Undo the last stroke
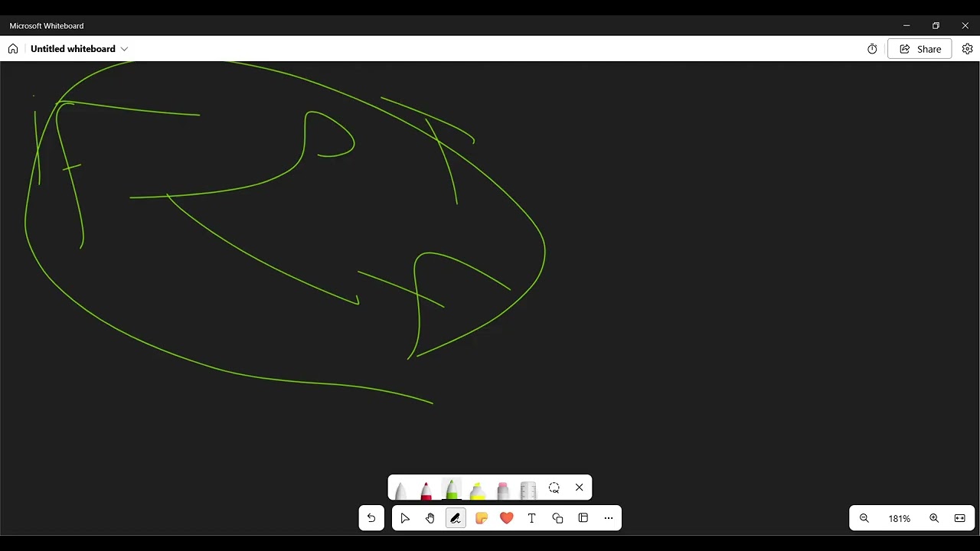Image resolution: width=980 pixels, height=551 pixels. (371, 518)
